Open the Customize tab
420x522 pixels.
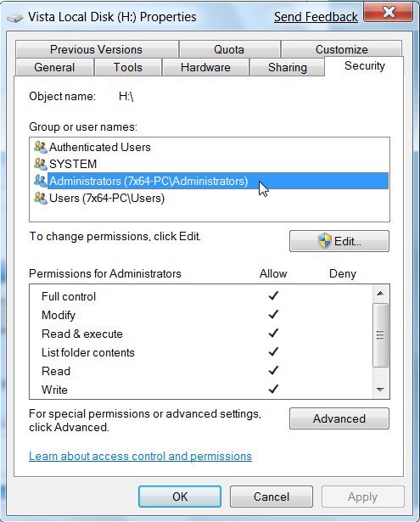pyautogui.click(x=341, y=49)
